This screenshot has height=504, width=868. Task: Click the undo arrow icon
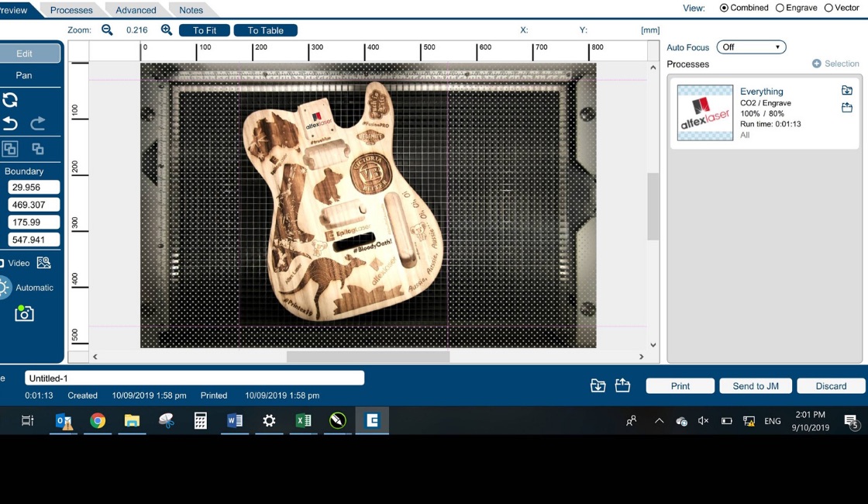pyautogui.click(x=10, y=123)
